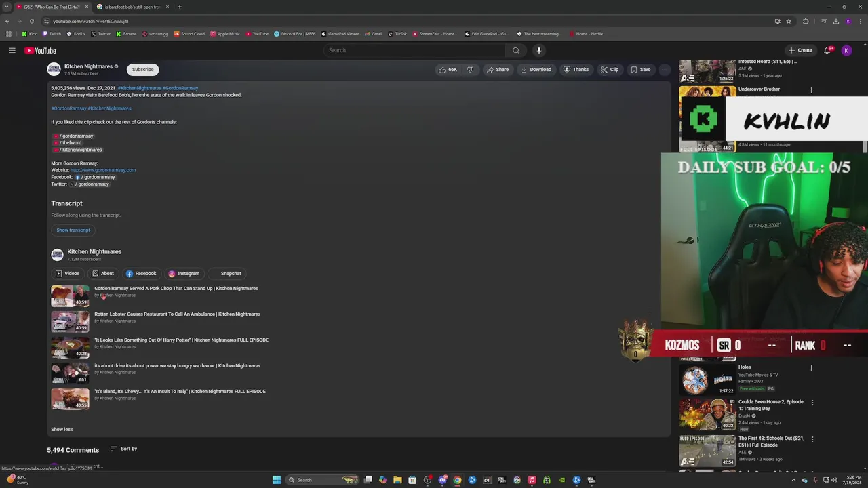Open the Sound Cloud bookmark
The image size is (868, 488).
189,34
